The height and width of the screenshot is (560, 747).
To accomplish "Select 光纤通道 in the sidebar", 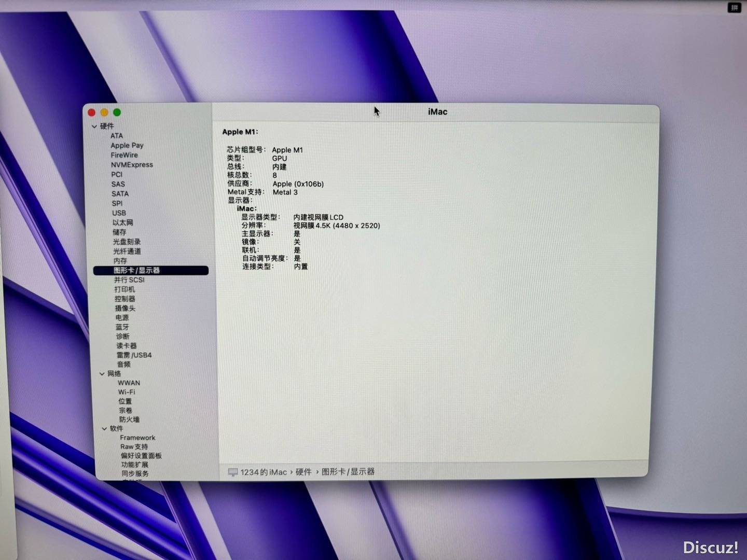I will pyautogui.click(x=127, y=251).
